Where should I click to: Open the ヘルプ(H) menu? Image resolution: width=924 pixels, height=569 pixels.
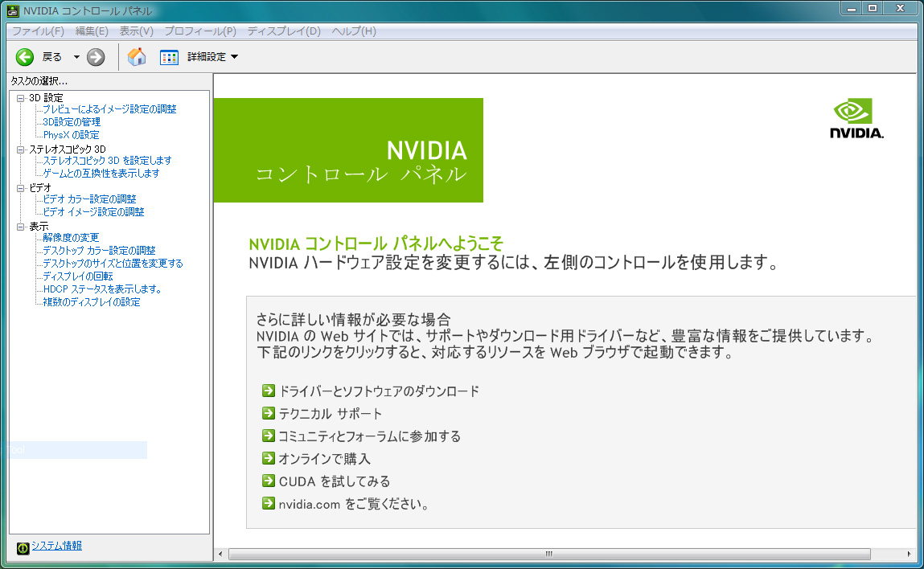tap(354, 31)
